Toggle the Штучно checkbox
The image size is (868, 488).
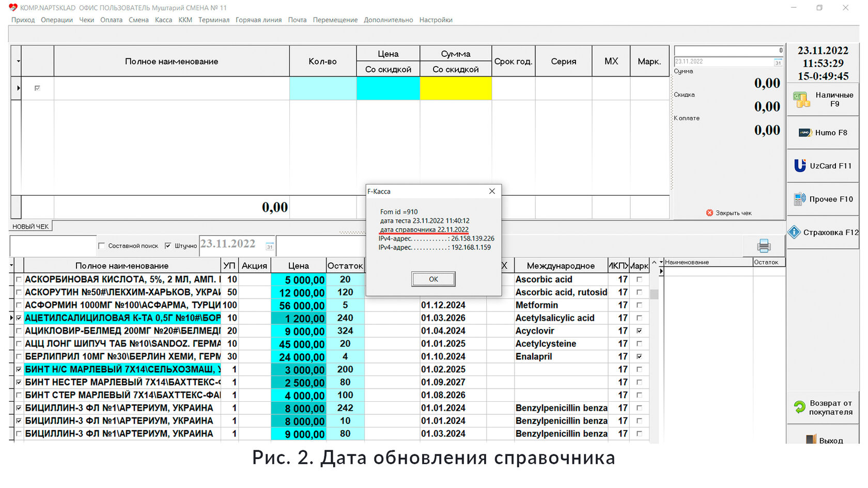pyautogui.click(x=167, y=246)
